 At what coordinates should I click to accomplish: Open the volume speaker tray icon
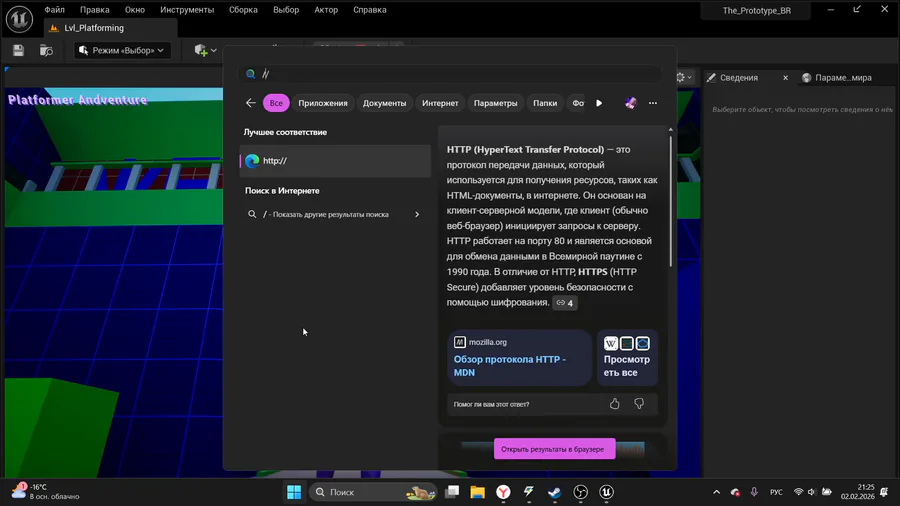(812, 492)
